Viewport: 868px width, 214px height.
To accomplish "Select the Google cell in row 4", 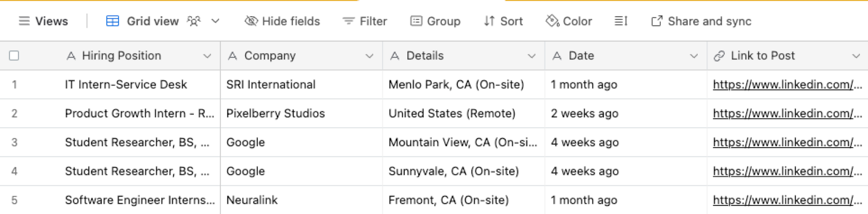I will [x=302, y=171].
